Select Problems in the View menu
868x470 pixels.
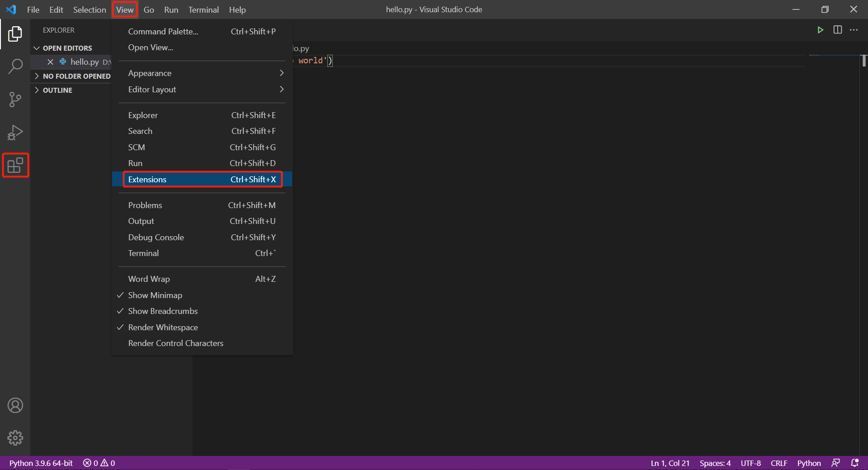pos(202,205)
